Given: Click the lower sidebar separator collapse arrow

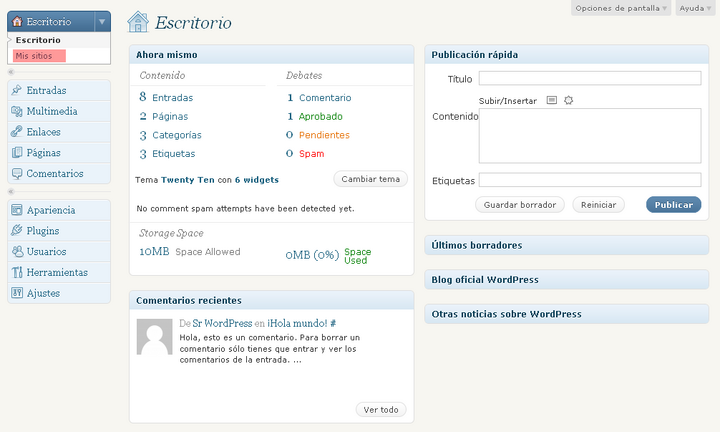Looking at the screenshot, I should [x=11, y=191].
